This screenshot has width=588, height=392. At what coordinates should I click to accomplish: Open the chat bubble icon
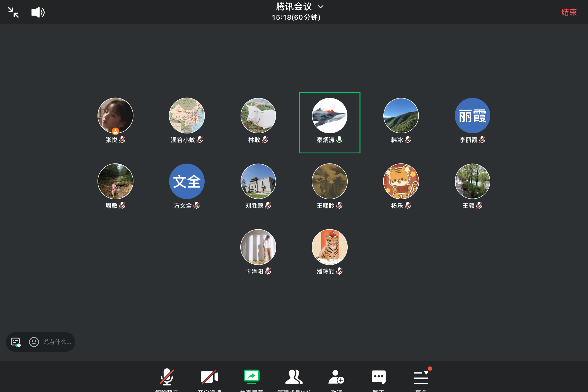pyautogui.click(x=378, y=377)
